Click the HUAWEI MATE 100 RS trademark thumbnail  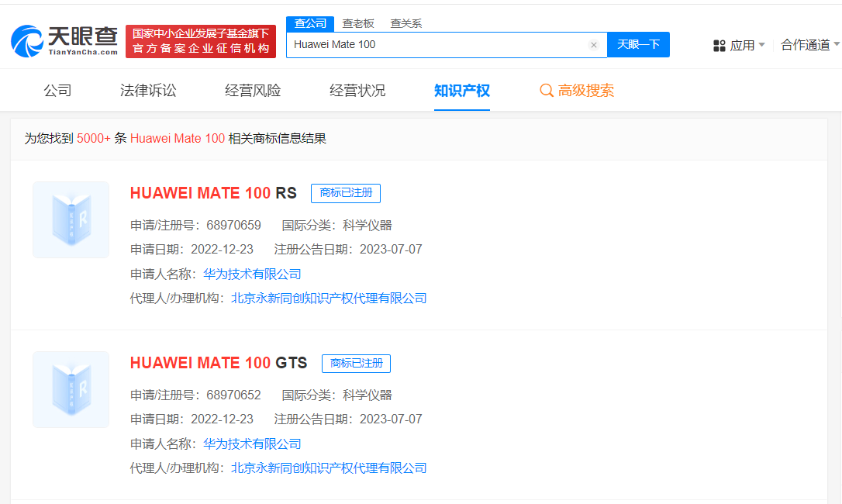click(71, 219)
